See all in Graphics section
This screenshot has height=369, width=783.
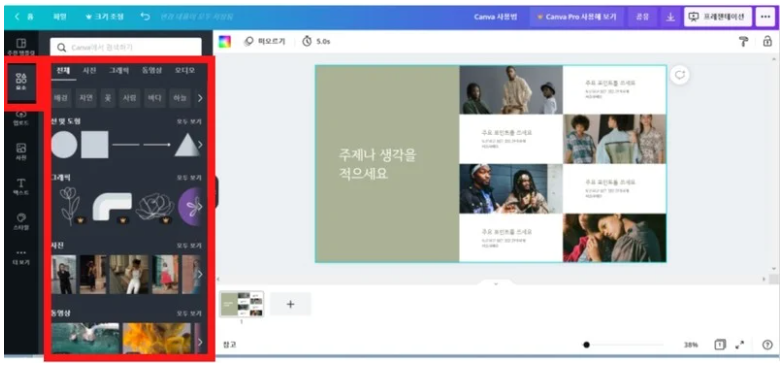(189, 178)
